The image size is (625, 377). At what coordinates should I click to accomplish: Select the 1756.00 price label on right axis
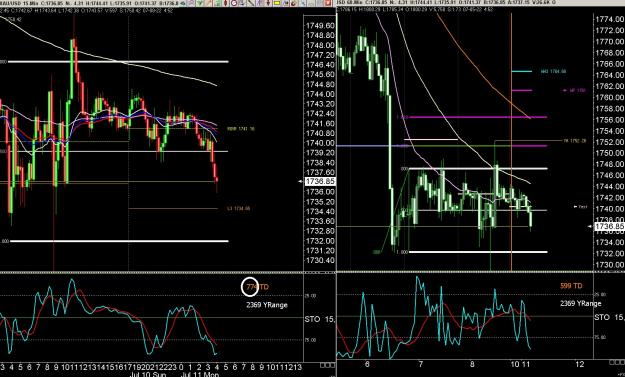pyautogui.click(x=609, y=120)
